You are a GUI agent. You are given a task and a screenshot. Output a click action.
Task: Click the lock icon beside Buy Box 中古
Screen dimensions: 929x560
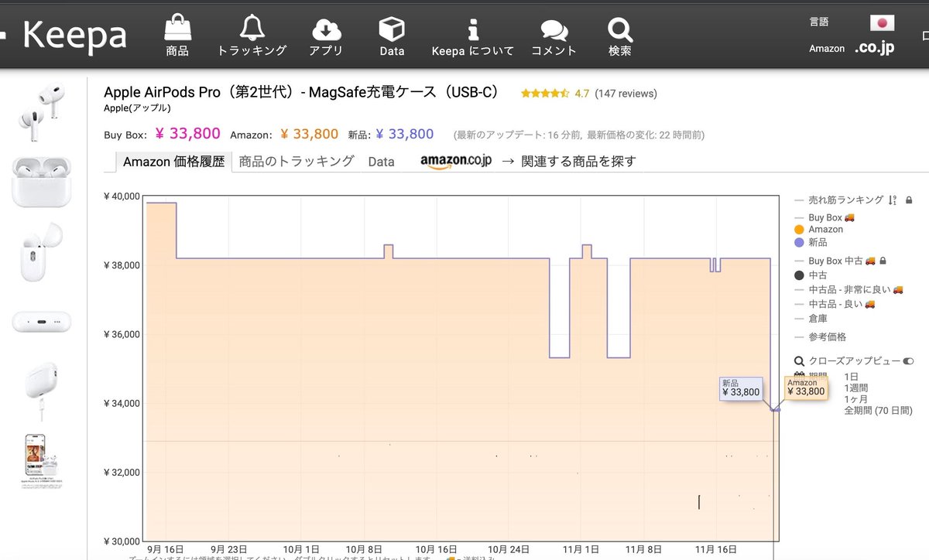pos(883,261)
